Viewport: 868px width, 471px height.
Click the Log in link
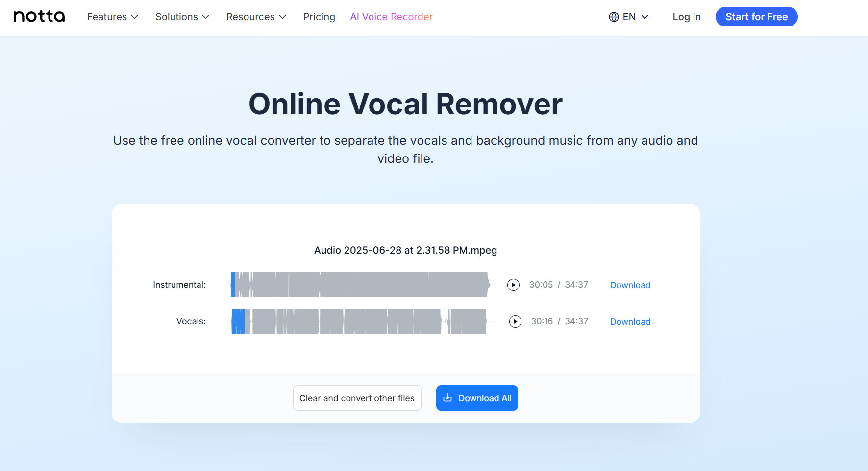pyautogui.click(x=687, y=16)
